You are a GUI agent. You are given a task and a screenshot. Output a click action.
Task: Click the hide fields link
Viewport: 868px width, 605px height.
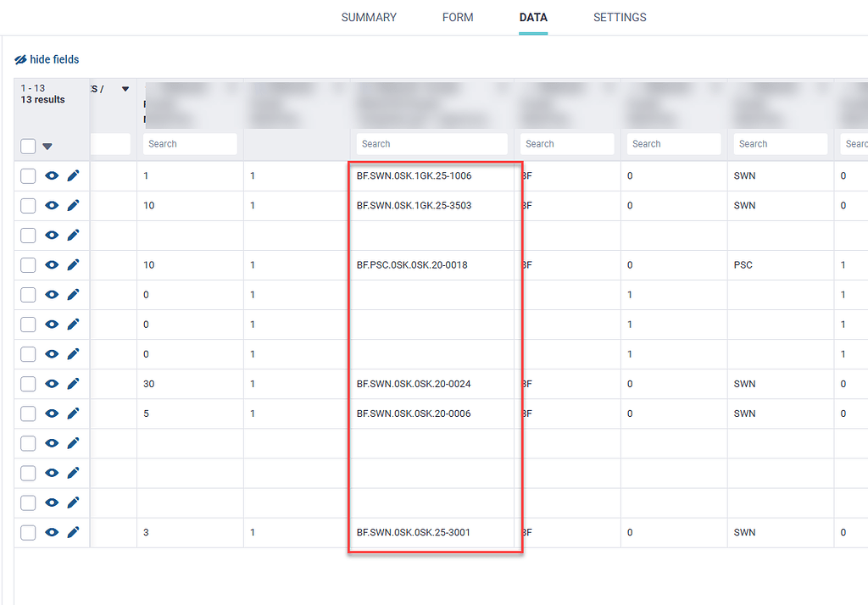(53, 59)
